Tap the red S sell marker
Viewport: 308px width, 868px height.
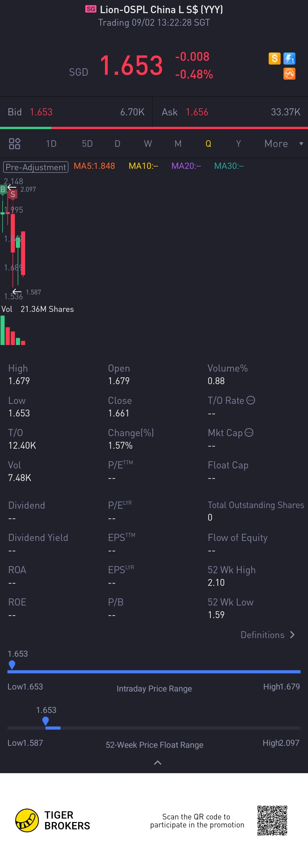tap(13, 194)
